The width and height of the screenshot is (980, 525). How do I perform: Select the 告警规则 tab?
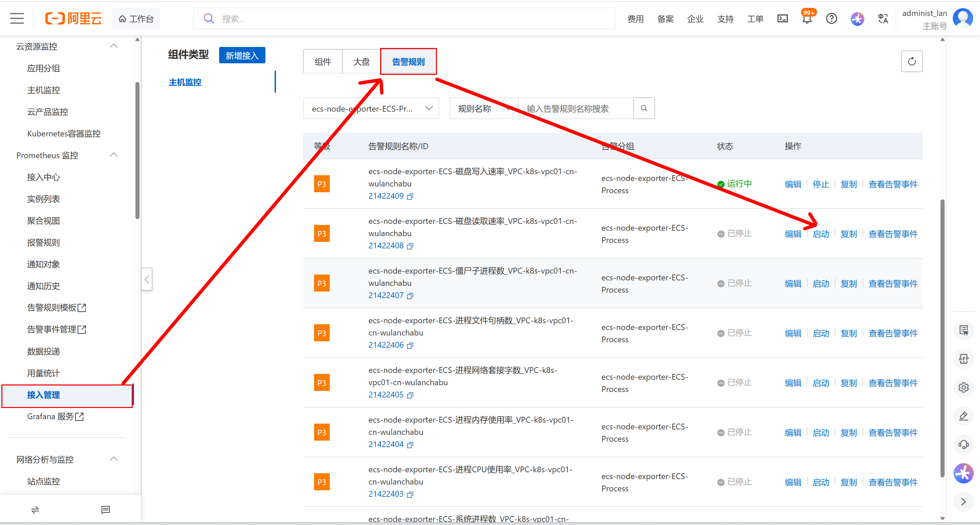point(408,62)
